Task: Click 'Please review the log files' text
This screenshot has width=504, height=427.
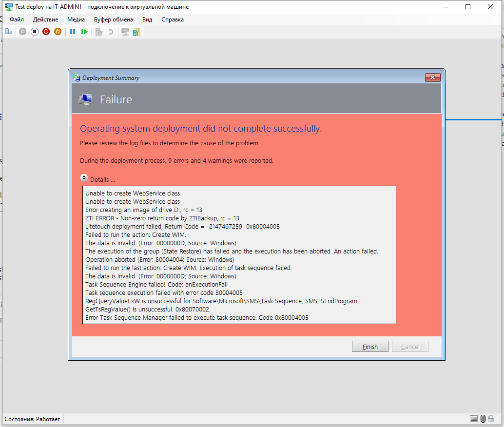Action: (x=170, y=143)
